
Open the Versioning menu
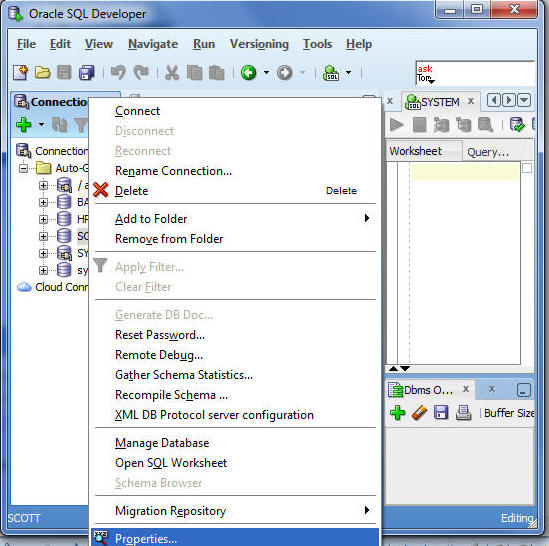[259, 44]
